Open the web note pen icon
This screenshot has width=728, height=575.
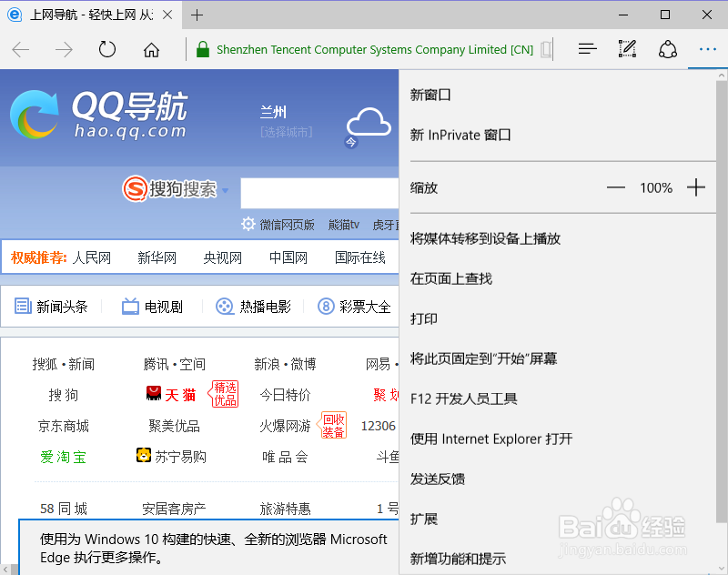pyautogui.click(x=627, y=49)
